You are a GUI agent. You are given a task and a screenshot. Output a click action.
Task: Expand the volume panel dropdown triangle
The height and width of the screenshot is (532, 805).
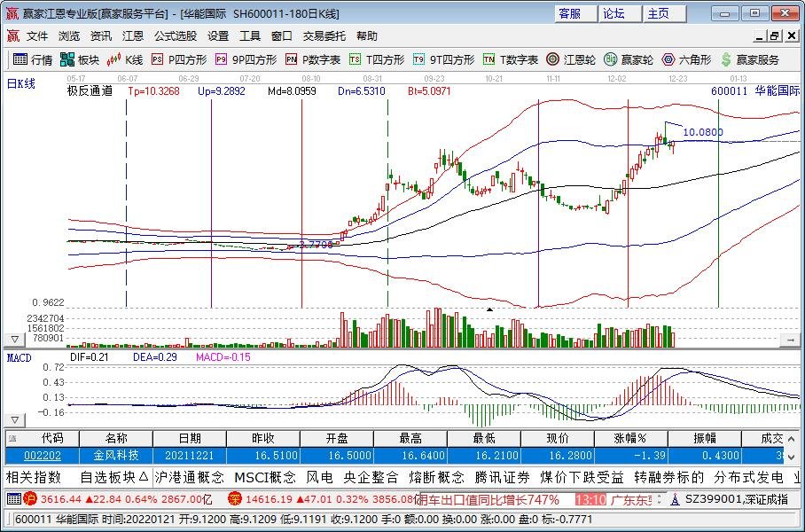pyautogui.click(x=15, y=340)
